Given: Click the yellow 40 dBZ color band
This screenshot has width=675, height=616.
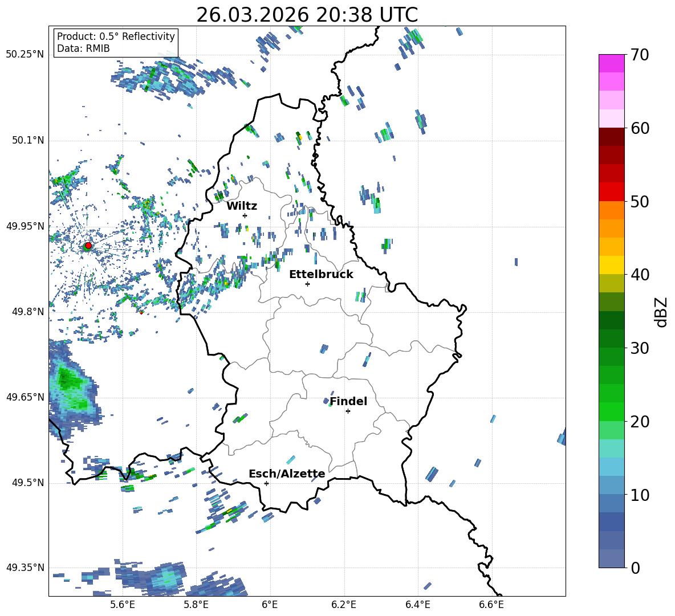Looking at the screenshot, I should tap(611, 265).
